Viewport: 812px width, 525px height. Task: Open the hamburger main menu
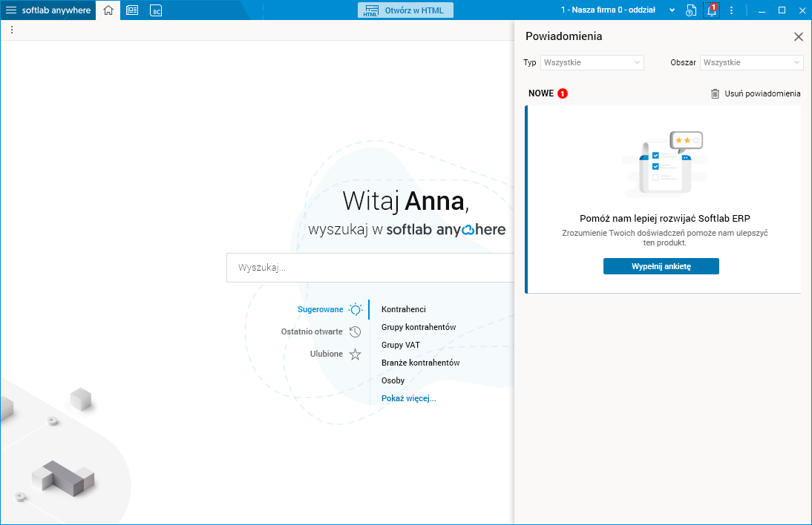click(11, 10)
